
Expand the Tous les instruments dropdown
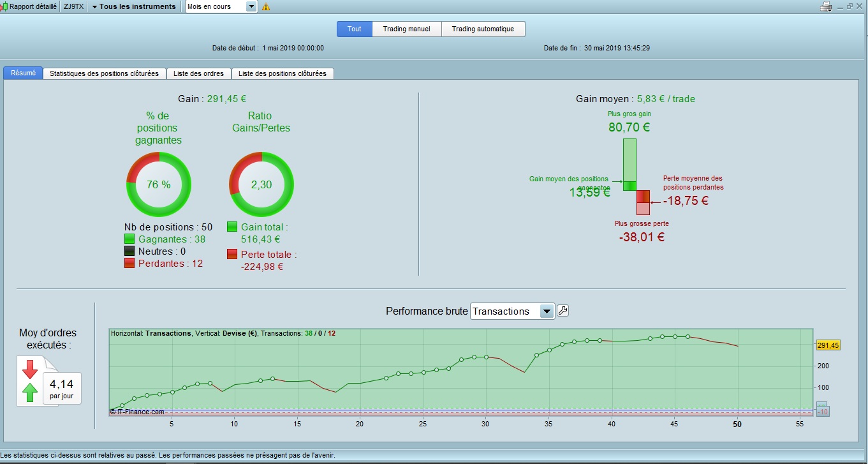pos(133,6)
